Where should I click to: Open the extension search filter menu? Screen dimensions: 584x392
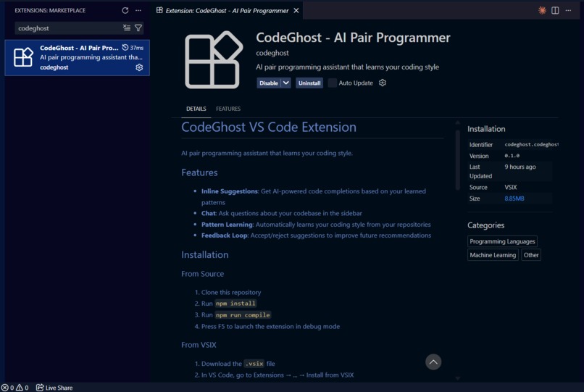(138, 28)
